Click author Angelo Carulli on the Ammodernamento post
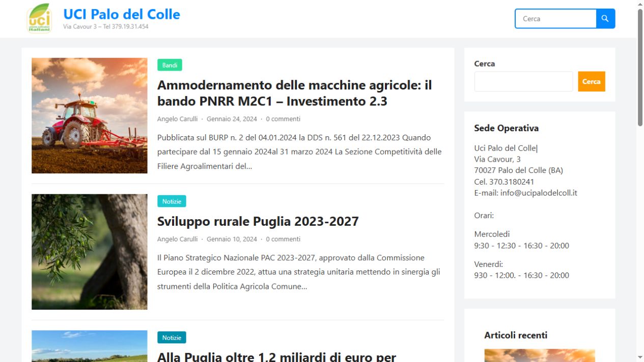The height and width of the screenshot is (362, 644). coord(177,119)
